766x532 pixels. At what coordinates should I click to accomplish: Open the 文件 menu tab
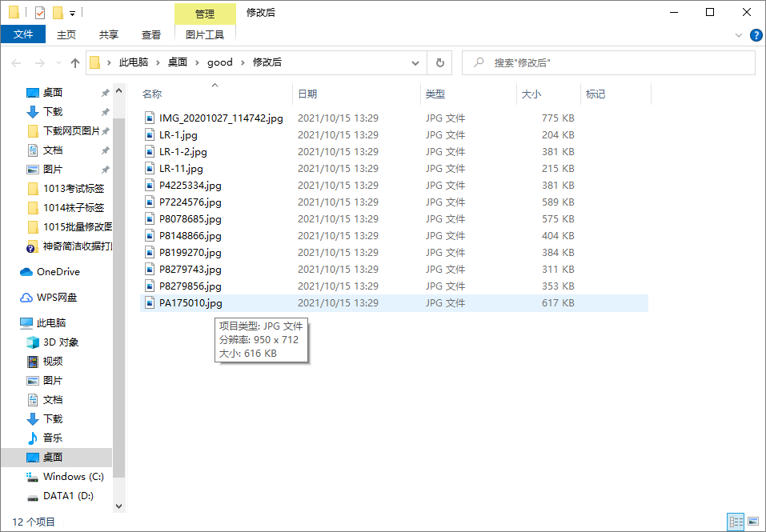coord(23,34)
